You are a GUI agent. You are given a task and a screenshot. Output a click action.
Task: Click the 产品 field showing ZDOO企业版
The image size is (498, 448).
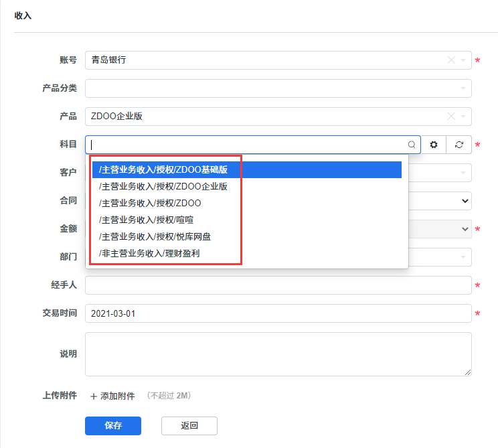278,117
